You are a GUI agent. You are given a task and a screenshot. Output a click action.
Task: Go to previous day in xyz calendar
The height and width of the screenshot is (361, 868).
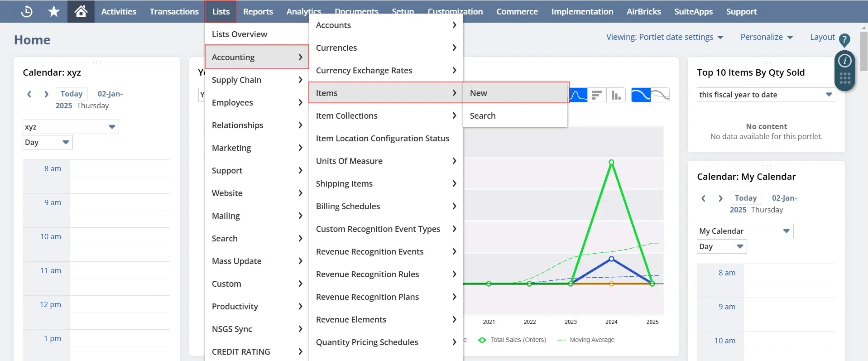[x=29, y=94]
